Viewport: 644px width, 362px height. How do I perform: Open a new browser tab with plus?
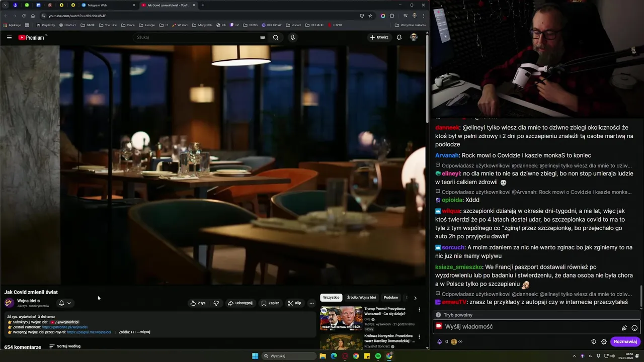(203, 5)
